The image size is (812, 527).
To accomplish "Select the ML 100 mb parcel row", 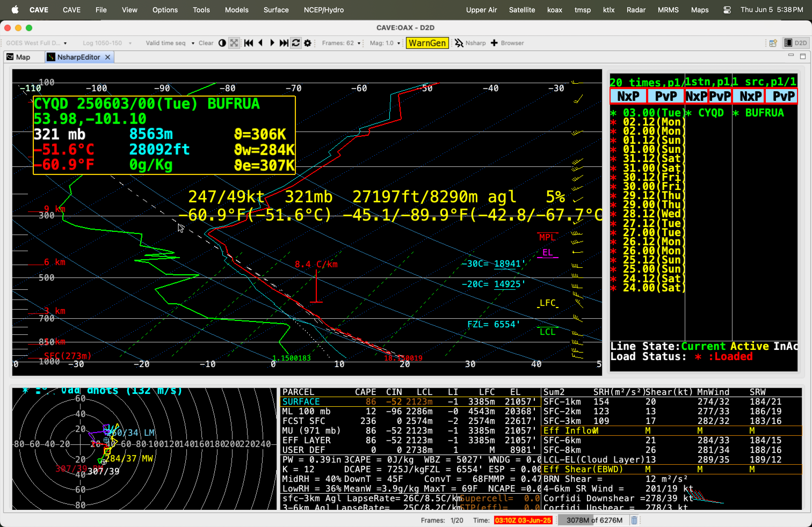I will pyautogui.click(x=411, y=411).
